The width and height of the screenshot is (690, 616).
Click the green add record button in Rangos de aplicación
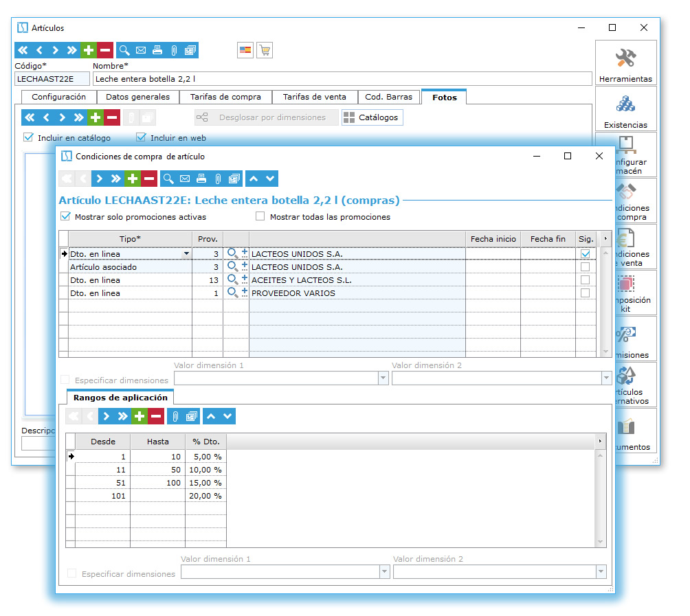140,415
